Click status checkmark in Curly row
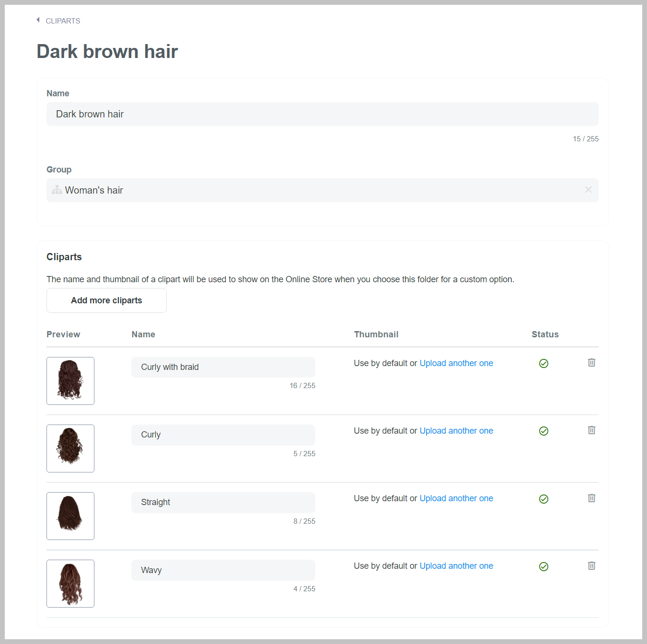This screenshot has height=644, width=647. (543, 431)
